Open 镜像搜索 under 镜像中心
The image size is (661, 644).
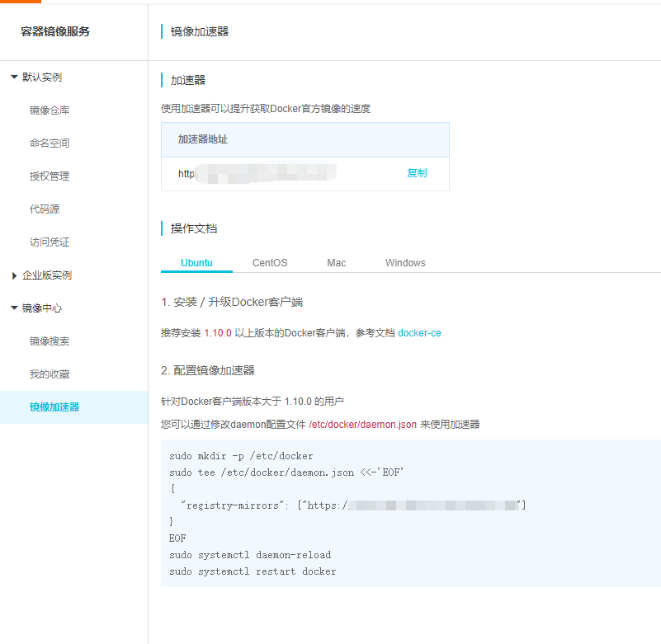pos(52,341)
